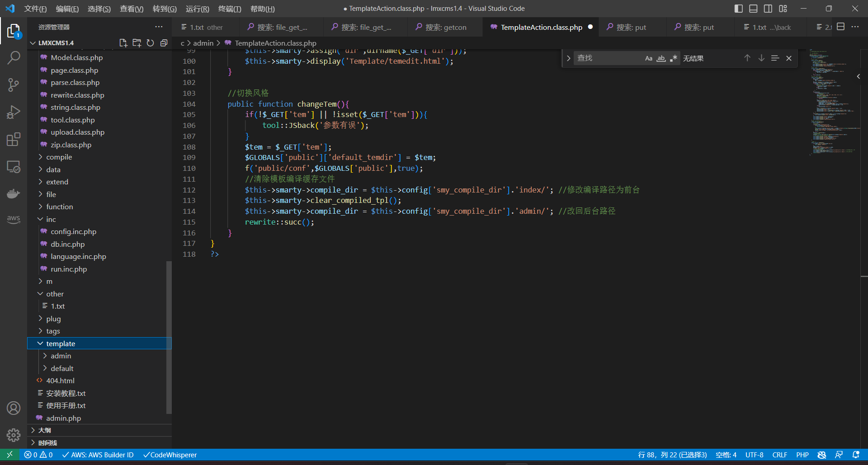Click the explorer vertical scrollbar
The width and height of the screenshot is (868, 465).
169,337
